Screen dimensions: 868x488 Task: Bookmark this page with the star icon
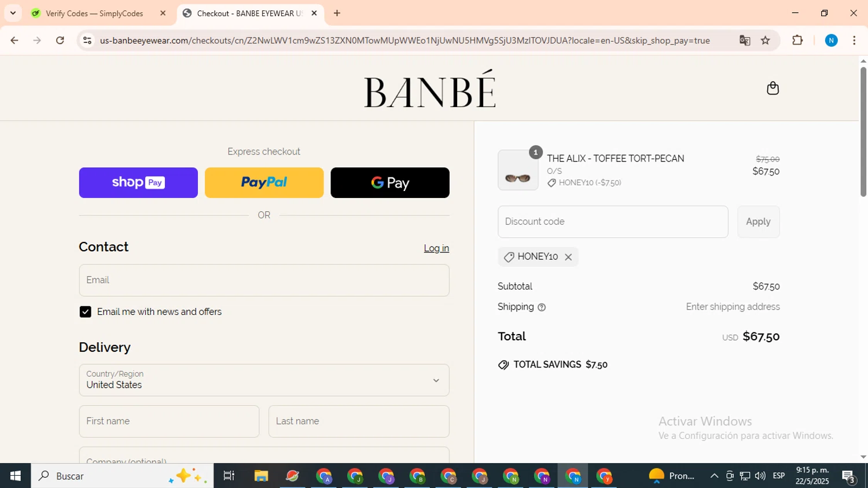(766, 41)
